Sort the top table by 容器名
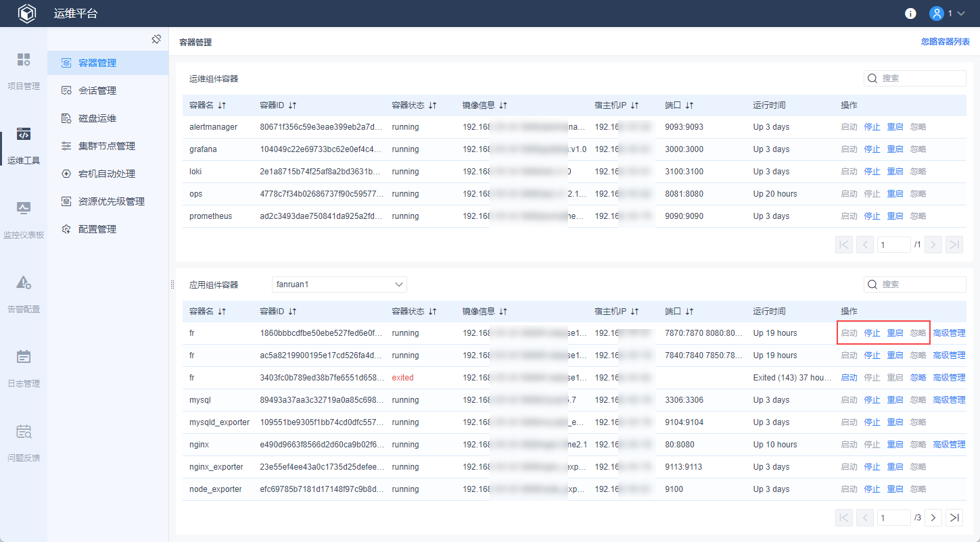 (222, 105)
